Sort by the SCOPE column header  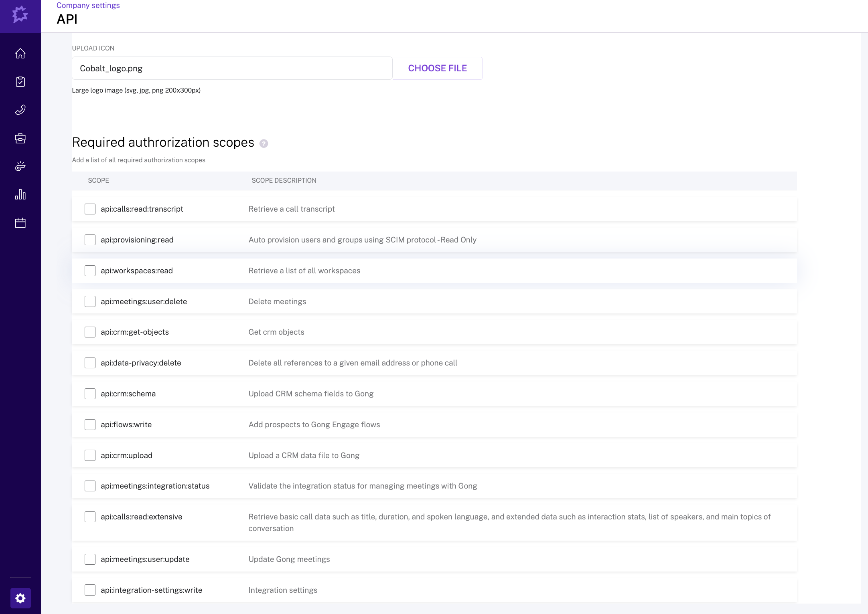click(98, 180)
